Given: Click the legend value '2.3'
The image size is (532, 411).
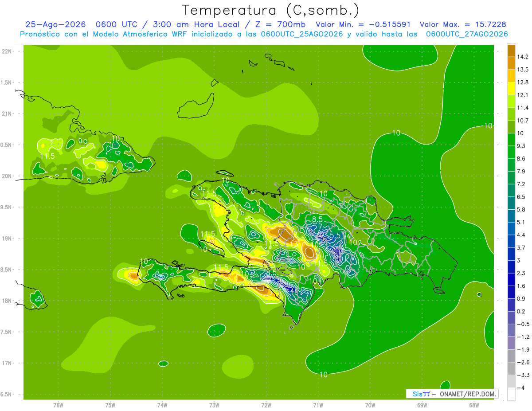Looking at the screenshot, I should [x=521, y=273].
